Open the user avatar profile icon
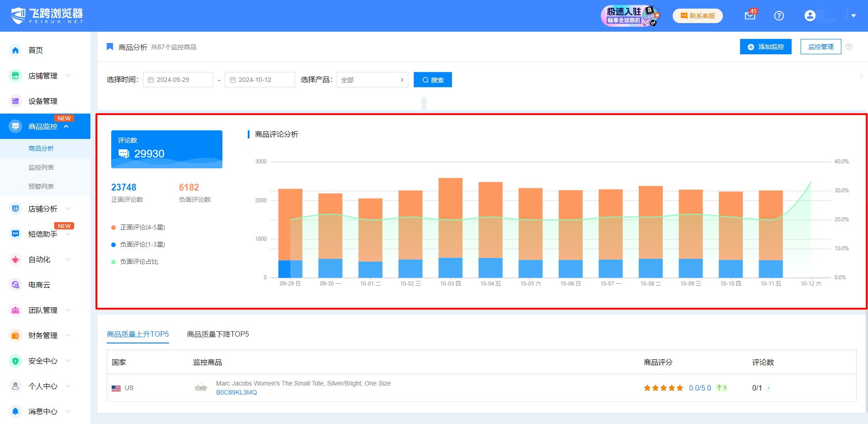This screenshot has width=868, height=424. click(810, 16)
